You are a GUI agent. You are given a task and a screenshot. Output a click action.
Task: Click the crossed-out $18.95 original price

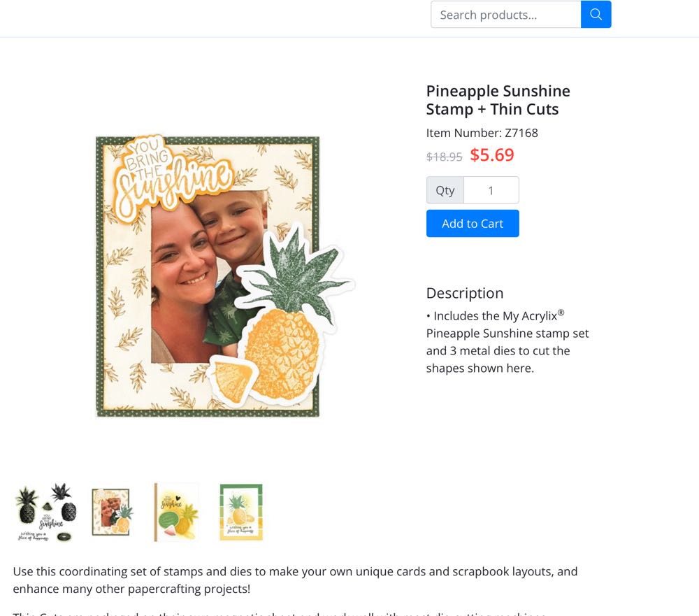444,157
